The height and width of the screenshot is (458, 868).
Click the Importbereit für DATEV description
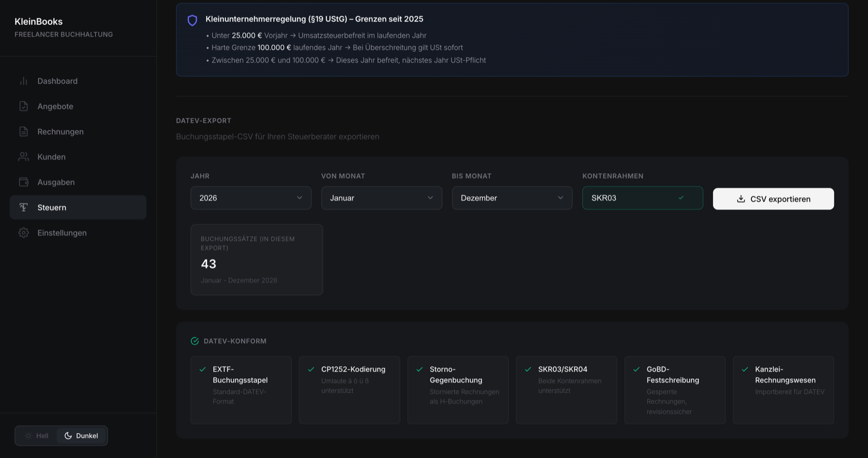click(790, 392)
